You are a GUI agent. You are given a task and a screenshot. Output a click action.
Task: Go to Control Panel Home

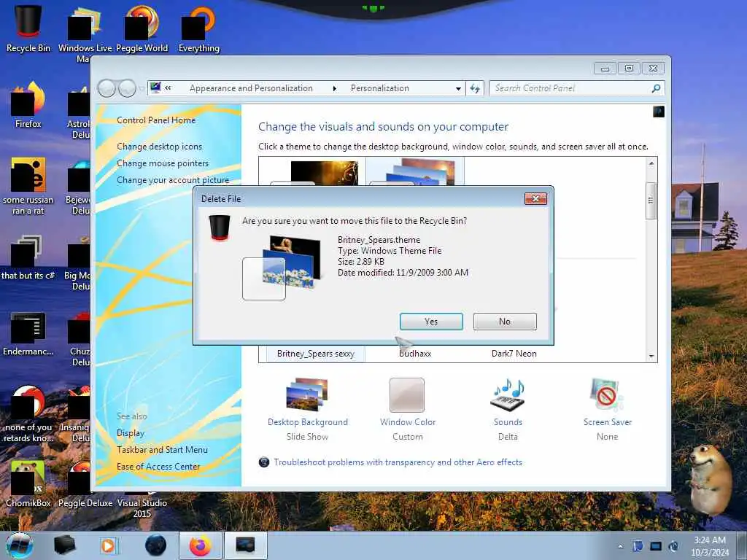coord(156,120)
